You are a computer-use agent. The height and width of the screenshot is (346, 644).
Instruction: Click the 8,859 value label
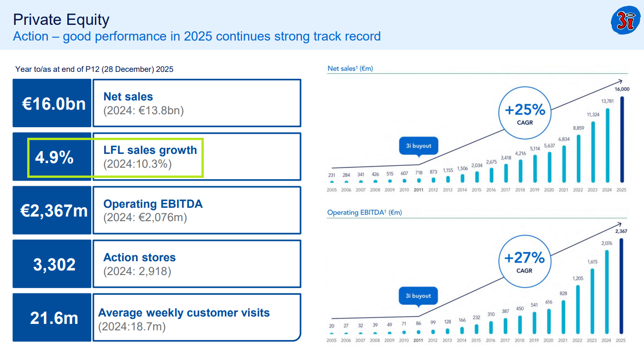pos(579,128)
